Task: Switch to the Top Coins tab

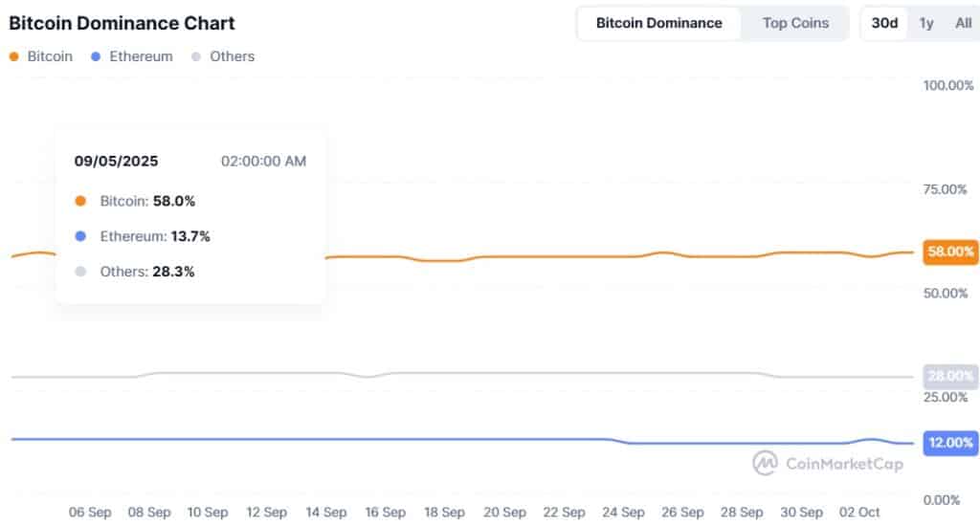Action: pyautogui.click(x=795, y=23)
